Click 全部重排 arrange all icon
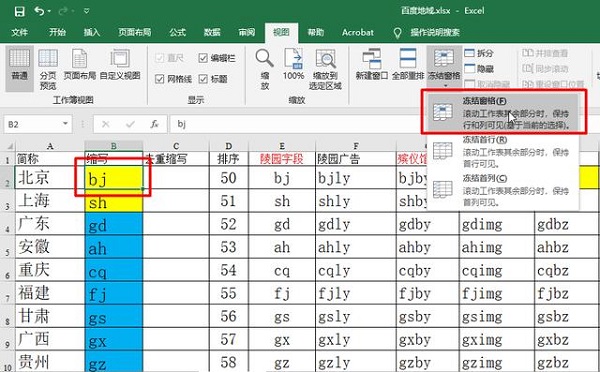 click(x=408, y=64)
